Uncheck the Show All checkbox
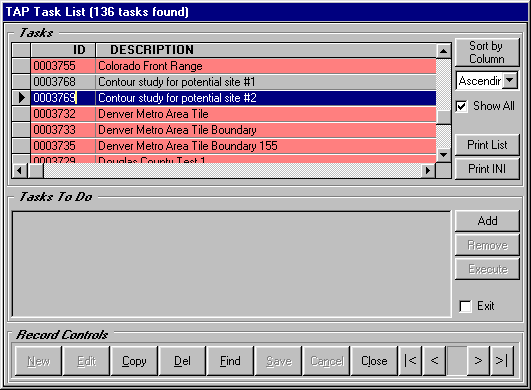The width and height of the screenshot is (531, 390). [x=462, y=106]
